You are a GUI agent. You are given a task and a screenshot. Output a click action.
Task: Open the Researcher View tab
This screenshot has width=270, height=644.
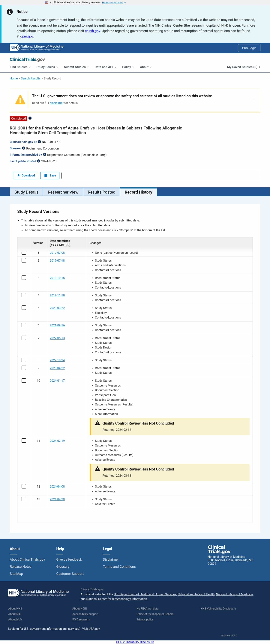pyautogui.click(x=63, y=192)
